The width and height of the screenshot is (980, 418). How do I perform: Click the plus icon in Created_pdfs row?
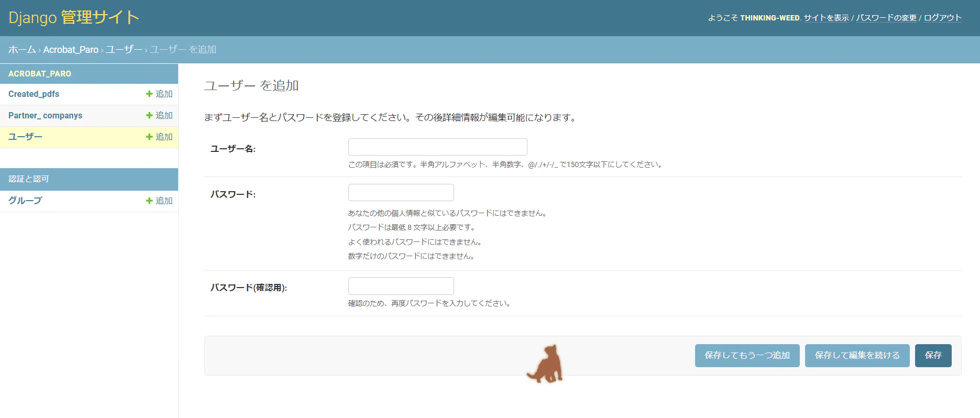point(149,94)
